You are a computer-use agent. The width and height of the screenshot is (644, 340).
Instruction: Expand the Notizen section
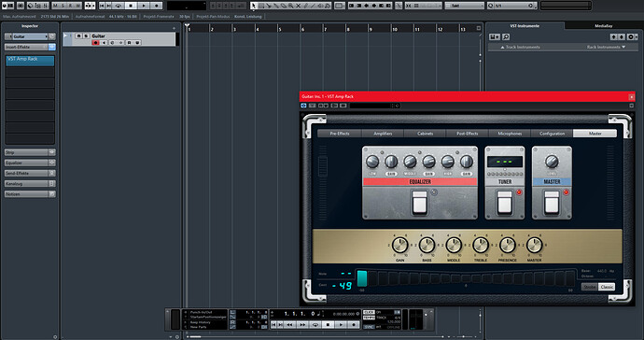point(27,194)
